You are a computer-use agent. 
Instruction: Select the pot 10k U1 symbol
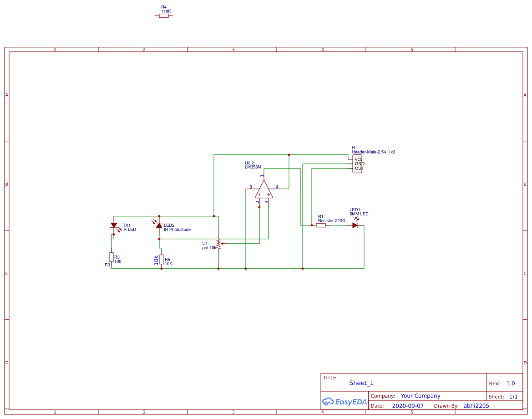218,244
